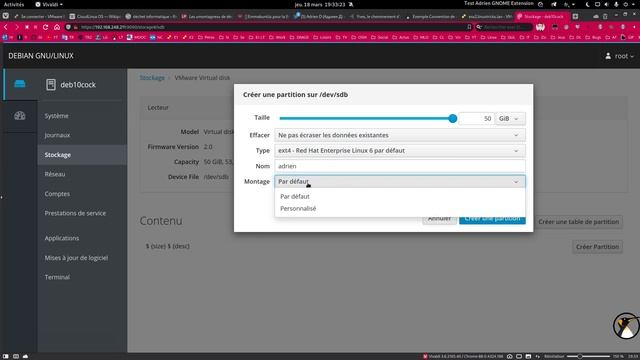Click the tab tiling icon in status bar
The image size is (640, 360).
click(519, 356)
